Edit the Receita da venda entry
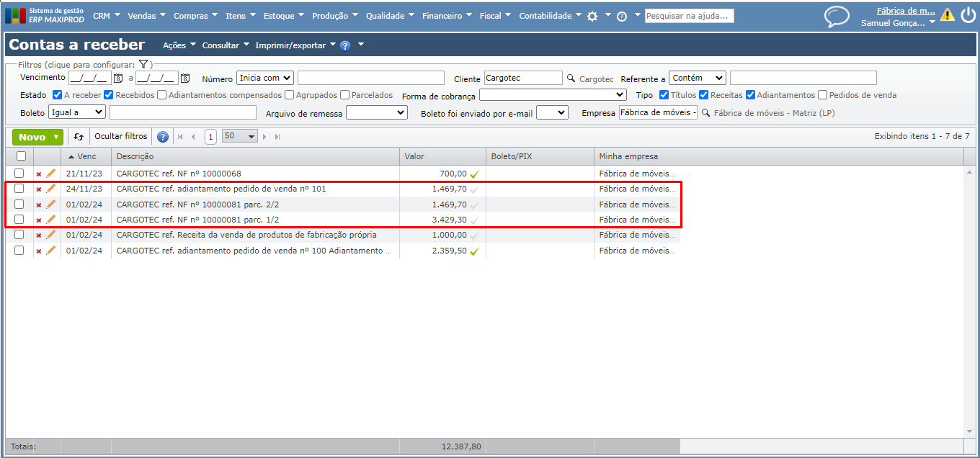This screenshot has width=980, height=458. click(x=50, y=235)
